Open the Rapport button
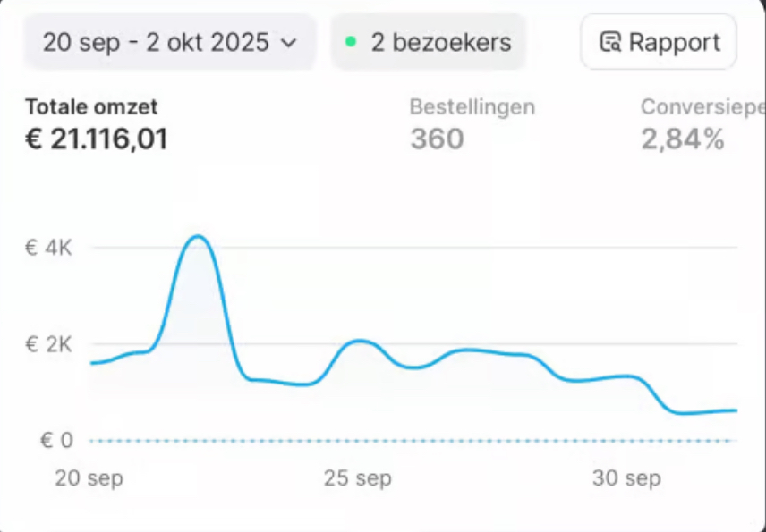This screenshot has width=766, height=532. coord(659,42)
